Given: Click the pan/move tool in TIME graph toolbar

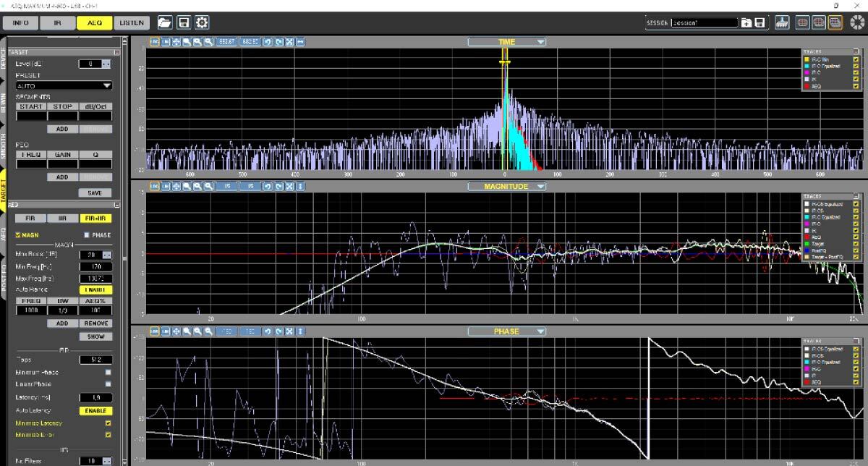Looking at the screenshot, I should pyautogui.click(x=176, y=42).
